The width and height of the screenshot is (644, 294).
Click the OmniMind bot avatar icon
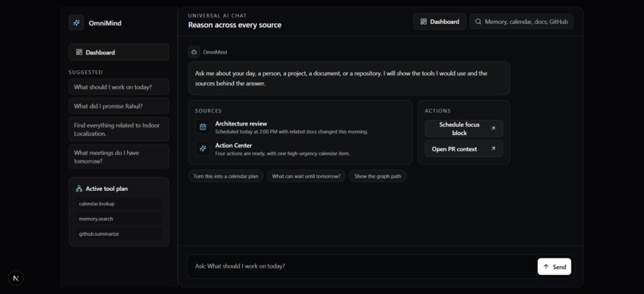pyautogui.click(x=194, y=52)
